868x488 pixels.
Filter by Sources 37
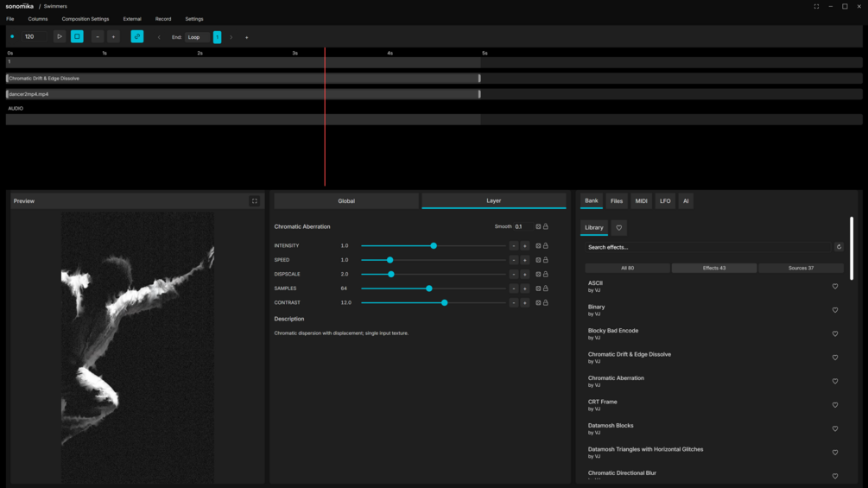point(801,268)
